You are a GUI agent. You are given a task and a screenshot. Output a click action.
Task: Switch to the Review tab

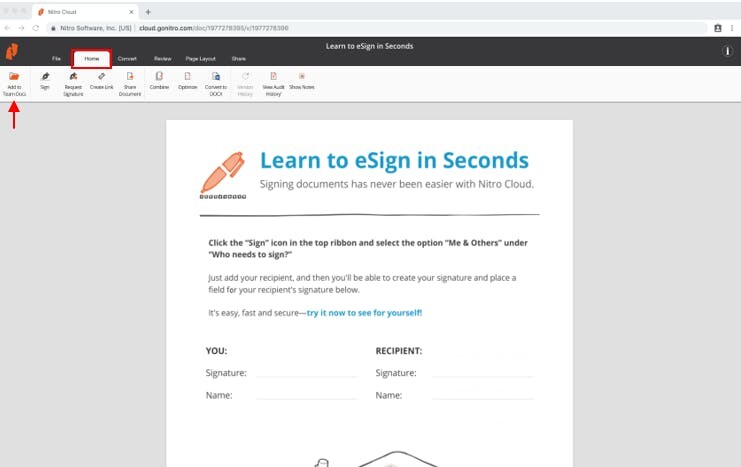click(162, 59)
